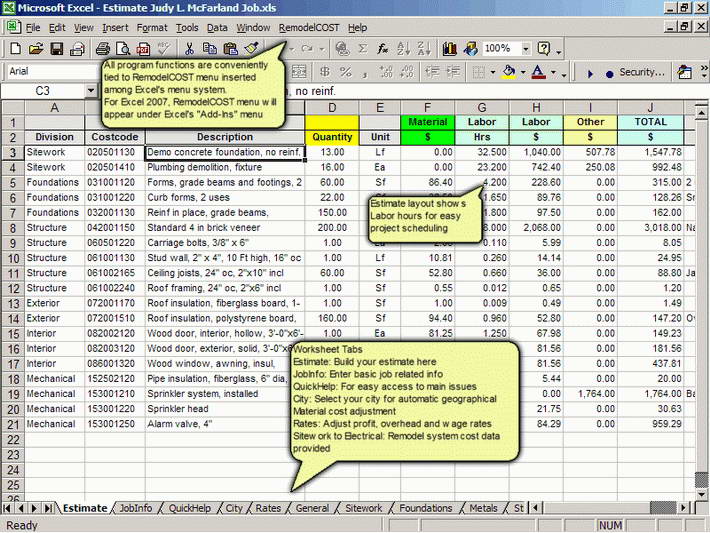Switch to the Sitework worksheet tab
710x533 pixels.
pos(364,508)
